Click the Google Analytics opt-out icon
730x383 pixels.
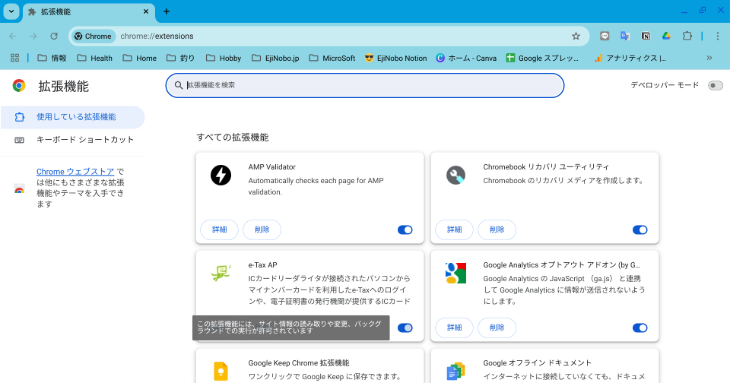pyautogui.click(x=455, y=273)
